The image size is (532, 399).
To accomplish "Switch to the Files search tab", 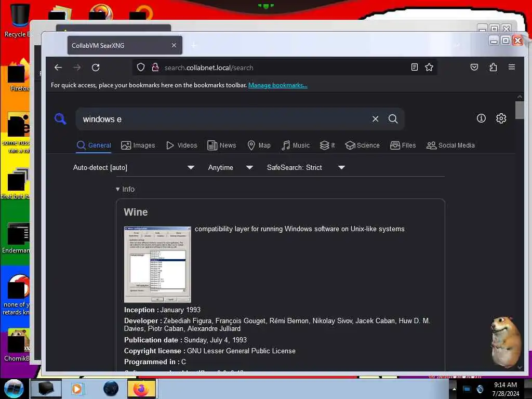I will 403,145.
